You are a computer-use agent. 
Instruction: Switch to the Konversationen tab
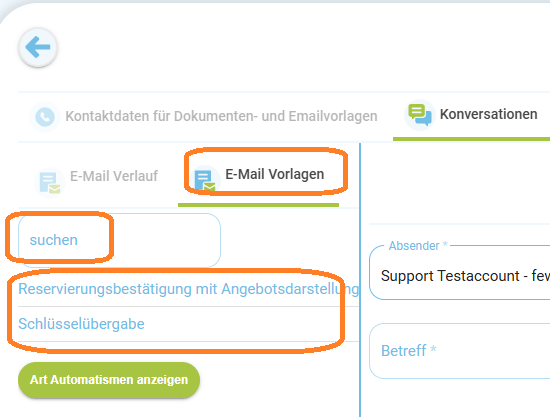(x=488, y=114)
